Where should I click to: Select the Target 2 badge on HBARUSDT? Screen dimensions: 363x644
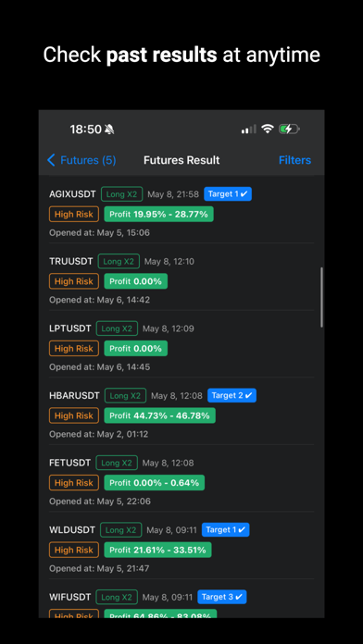pos(232,395)
